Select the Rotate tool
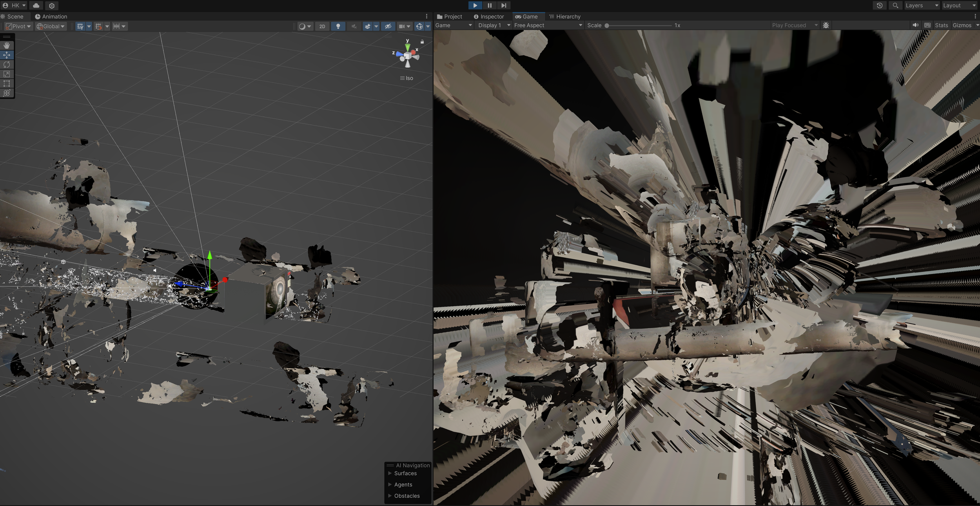Screen dimensions: 980x506 click(7, 65)
